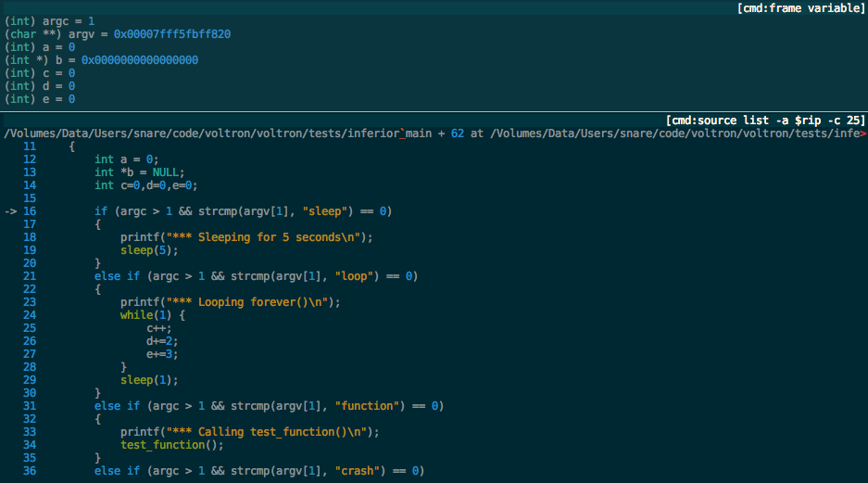
Task: Click the sleep(1); statement on line 29
Action: pos(148,380)
